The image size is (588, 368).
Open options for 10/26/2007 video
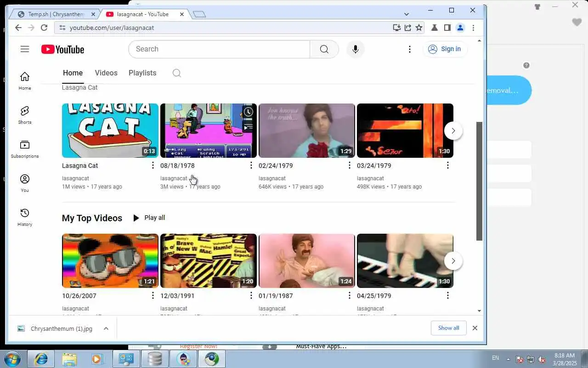click(x=153, y=295)
